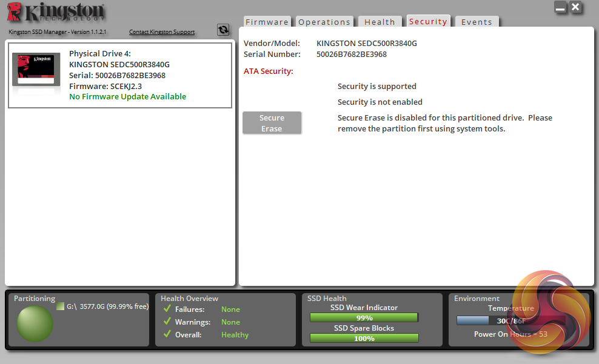Click the Kingston SSD drive thumbnail image
The height and width of the screenshot is (364, 599).
36,70
